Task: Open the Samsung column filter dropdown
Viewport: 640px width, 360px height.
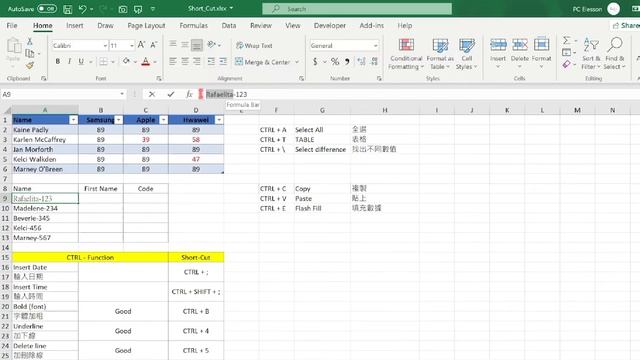Action: pos(118,120)
